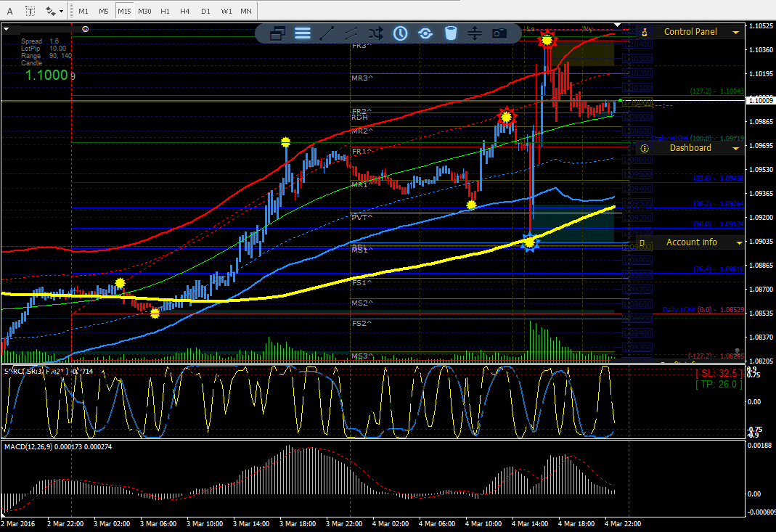Click the Account info icon

click(x=642, y=243)
